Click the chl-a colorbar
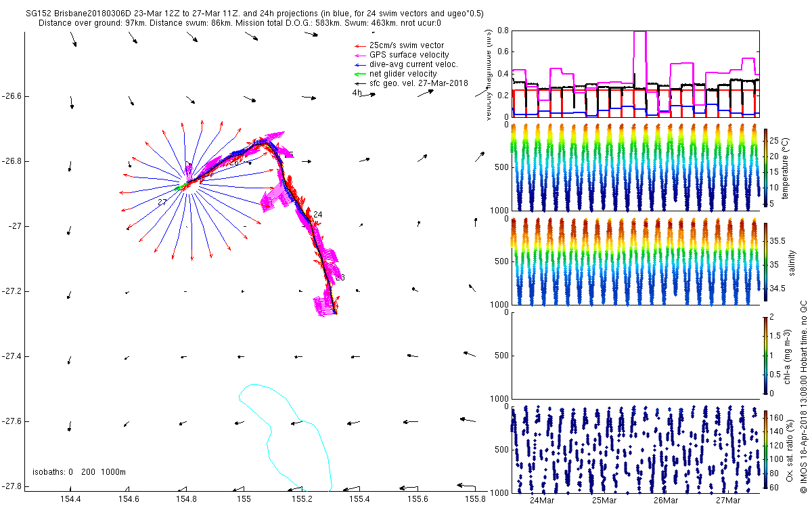812x508 pixels. (765, 355)
